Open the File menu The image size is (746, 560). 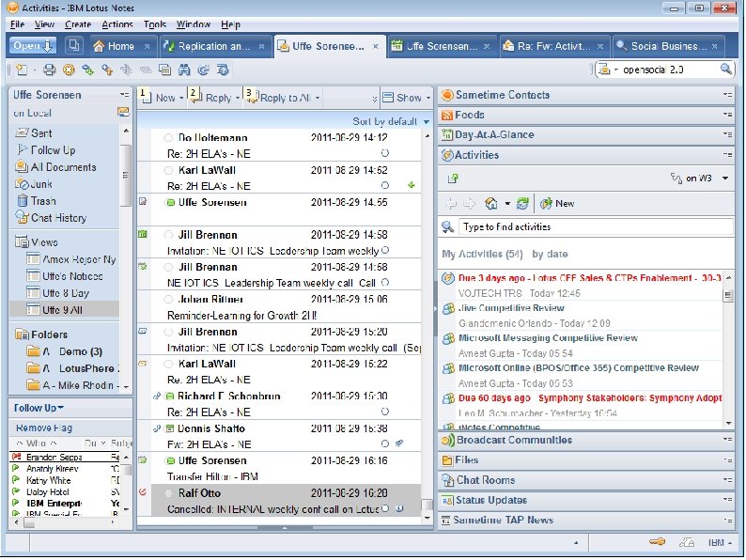[17, 24]
